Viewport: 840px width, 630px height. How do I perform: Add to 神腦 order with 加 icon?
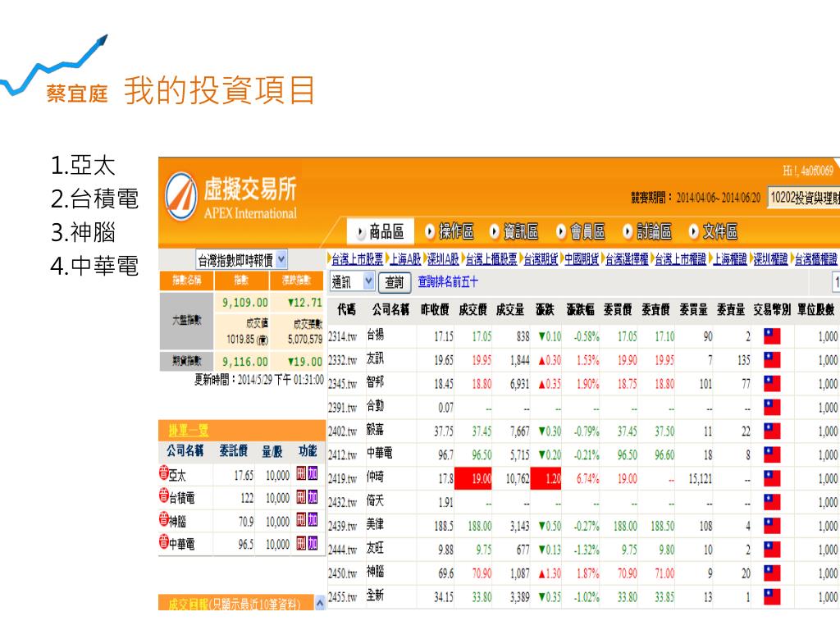point(313,519)
